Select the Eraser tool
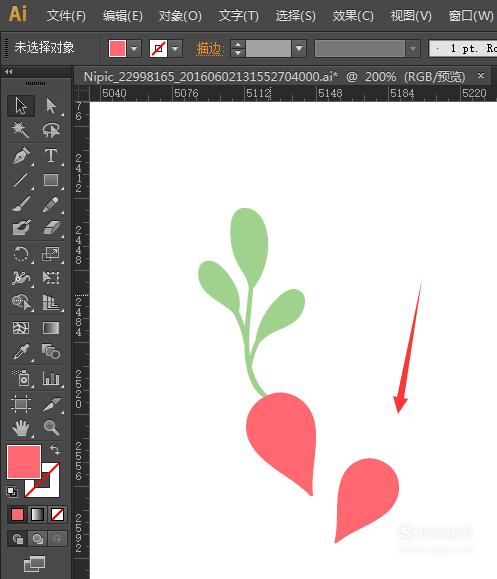 (x=51, y=228)
